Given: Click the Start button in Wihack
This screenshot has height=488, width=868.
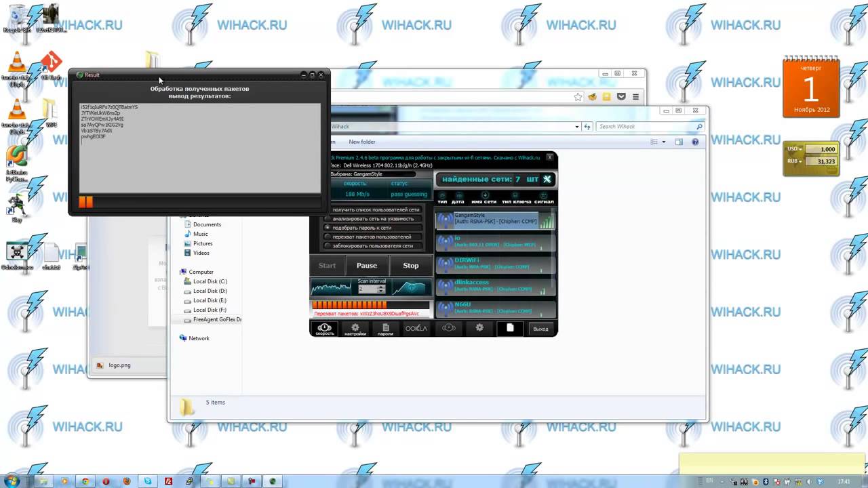Looking at the screenshot, I should [x=327, y=266].
